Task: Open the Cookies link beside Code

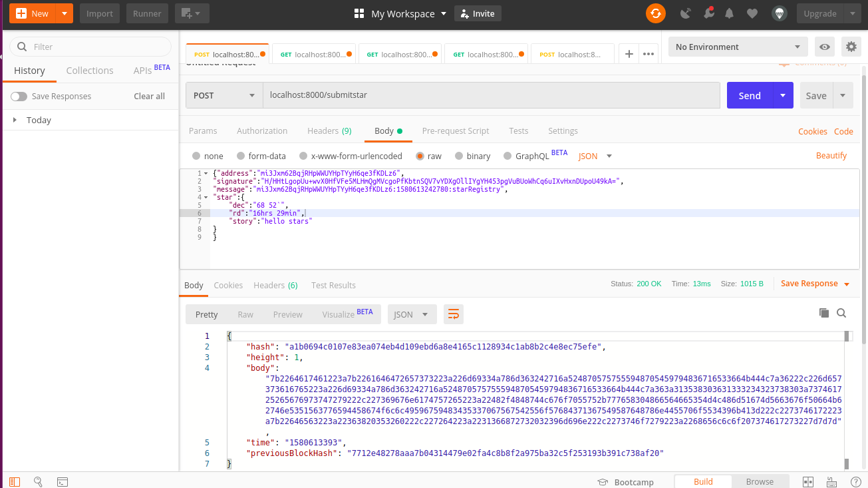Action: [813, 132]
